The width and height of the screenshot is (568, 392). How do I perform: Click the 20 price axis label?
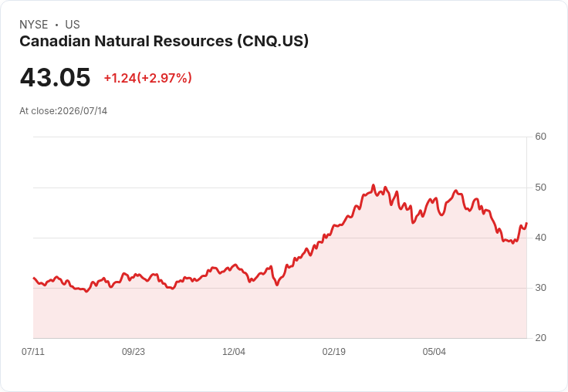[x=540, y=338]
